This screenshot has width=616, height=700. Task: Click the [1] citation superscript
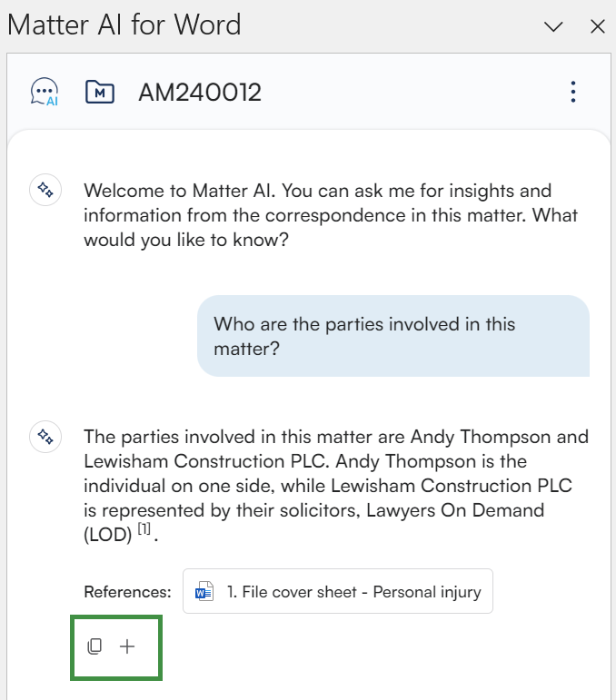pyautogui.click(x=144, y=528)
